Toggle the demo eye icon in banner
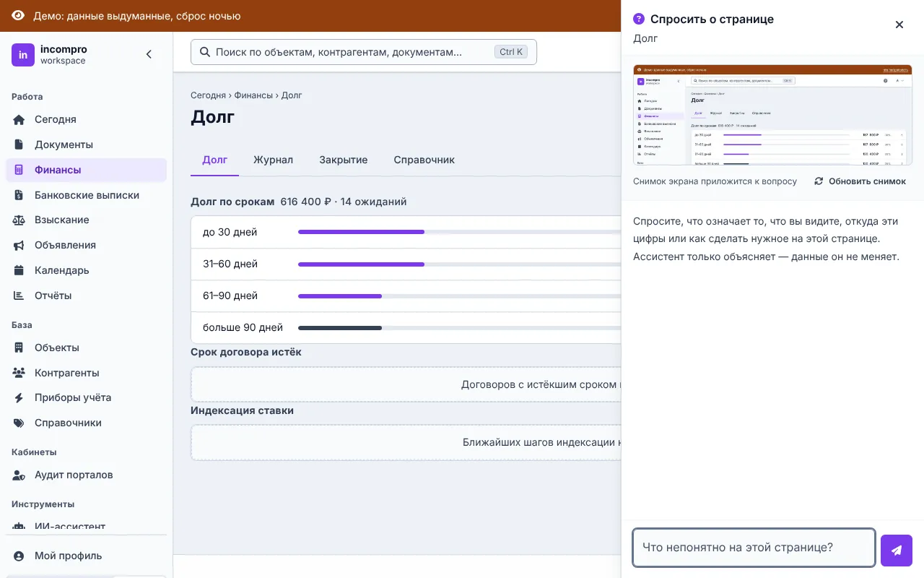Screen dimensions: 924x578 click(x=18, y=16)
